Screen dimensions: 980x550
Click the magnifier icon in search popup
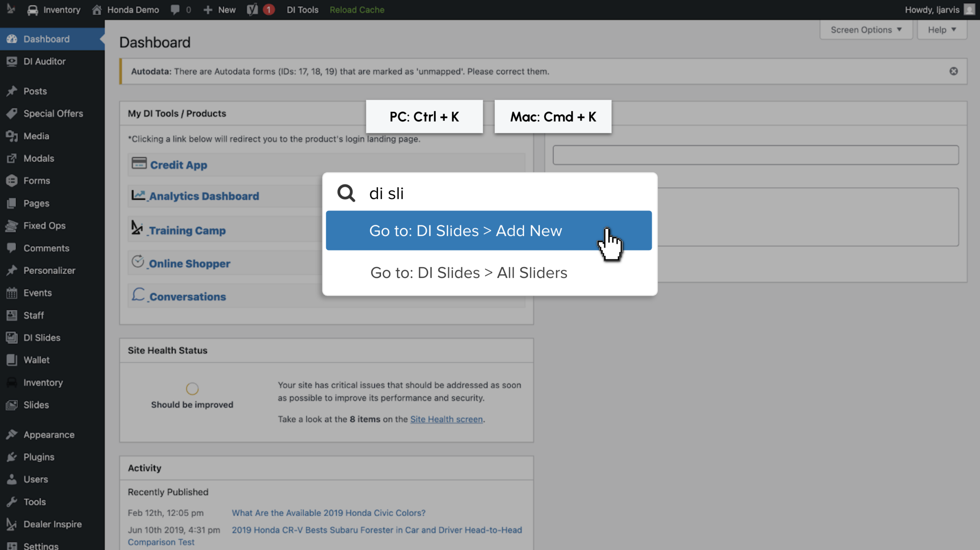click(346, 193)
